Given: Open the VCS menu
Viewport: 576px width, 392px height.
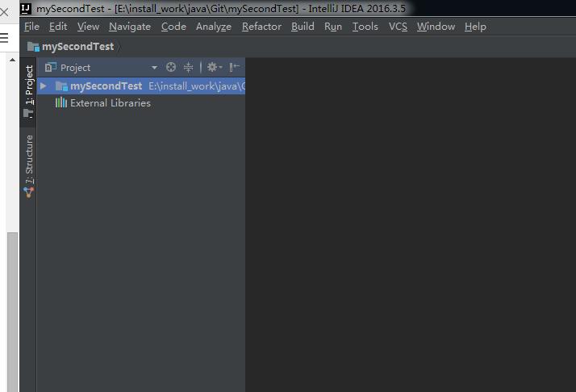Looking at the screenshot, I should [398, 27].
